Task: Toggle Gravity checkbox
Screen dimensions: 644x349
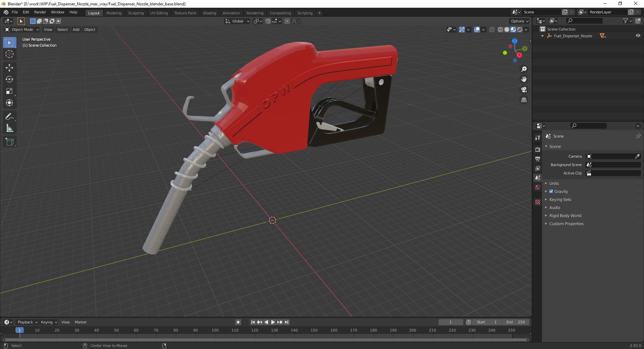Action: click(x=551, y=191)
